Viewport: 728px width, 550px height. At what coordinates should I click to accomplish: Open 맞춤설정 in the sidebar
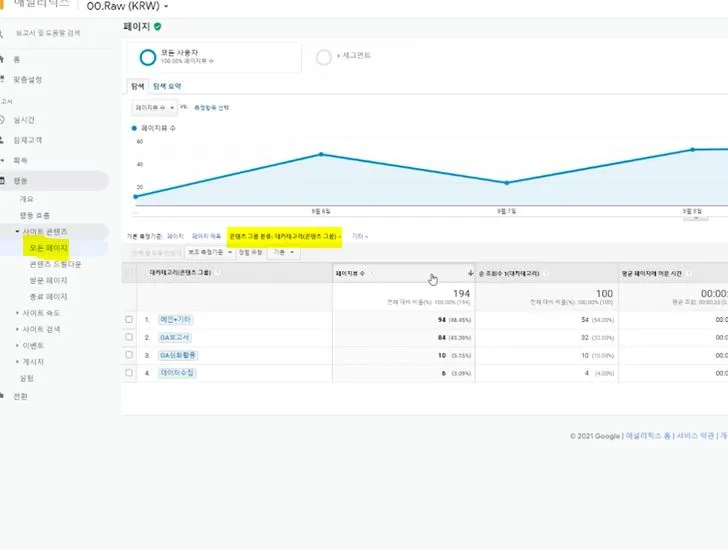(27, 79)
